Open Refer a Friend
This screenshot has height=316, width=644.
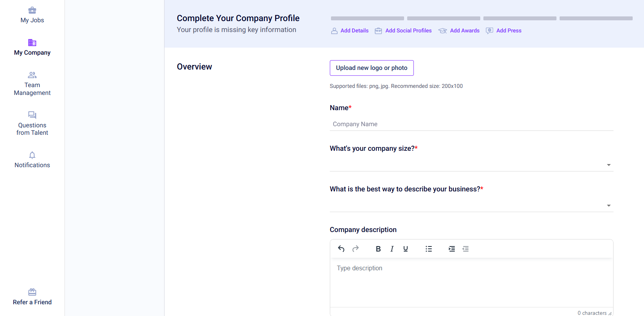[x=32, y=297]
